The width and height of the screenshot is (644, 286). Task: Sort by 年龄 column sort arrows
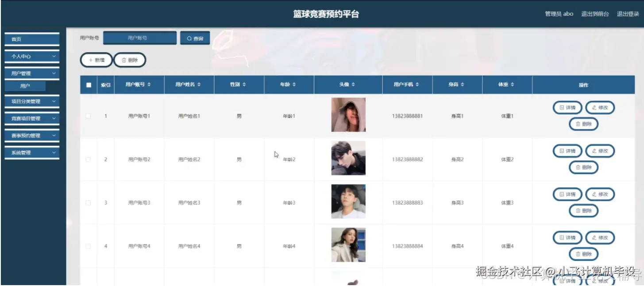(x=294, y=84)
